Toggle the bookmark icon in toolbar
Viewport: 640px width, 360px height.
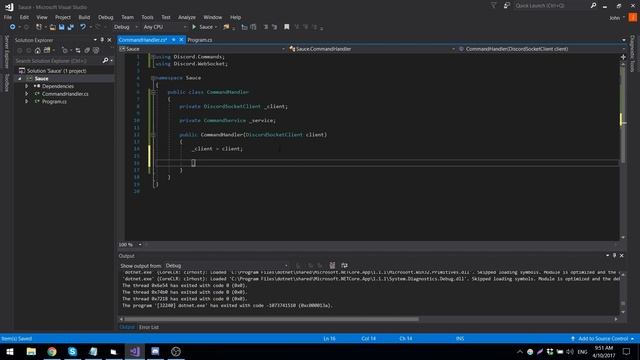[287, 27]
